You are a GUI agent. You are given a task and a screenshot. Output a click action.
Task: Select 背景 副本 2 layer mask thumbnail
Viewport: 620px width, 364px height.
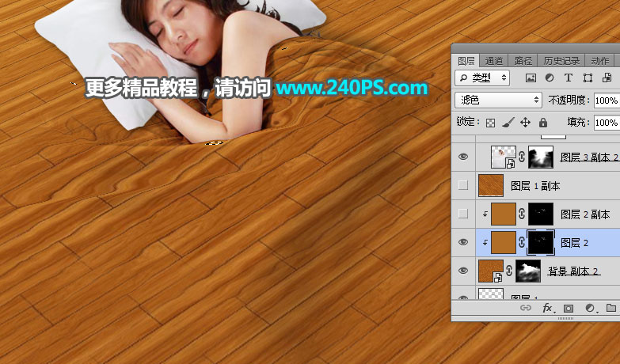528,271
